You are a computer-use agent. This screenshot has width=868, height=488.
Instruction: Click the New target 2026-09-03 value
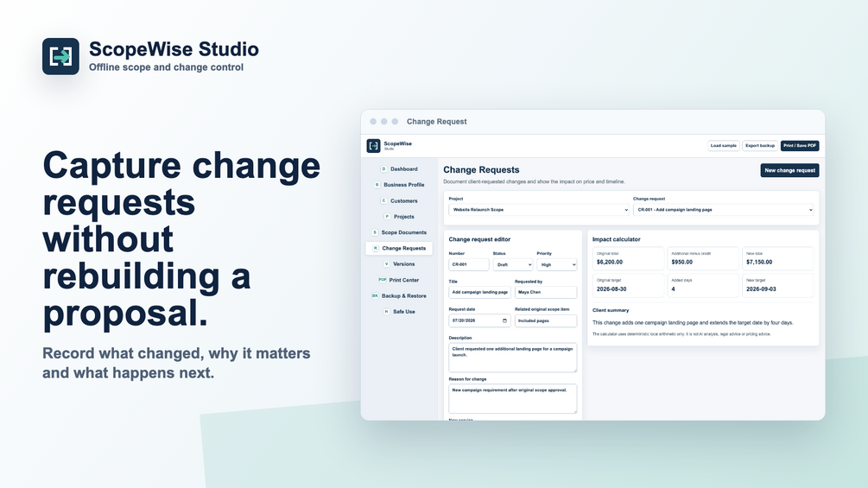pyautogui.click(x=761, y=289)
